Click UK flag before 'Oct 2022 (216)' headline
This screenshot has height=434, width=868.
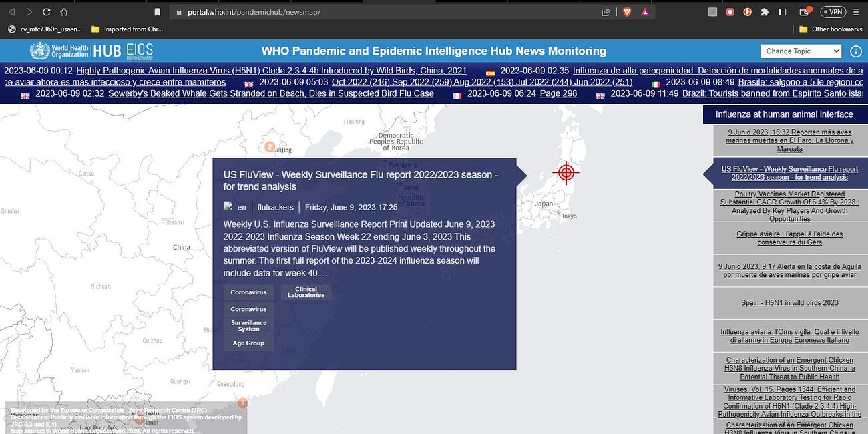pos(249,84)
